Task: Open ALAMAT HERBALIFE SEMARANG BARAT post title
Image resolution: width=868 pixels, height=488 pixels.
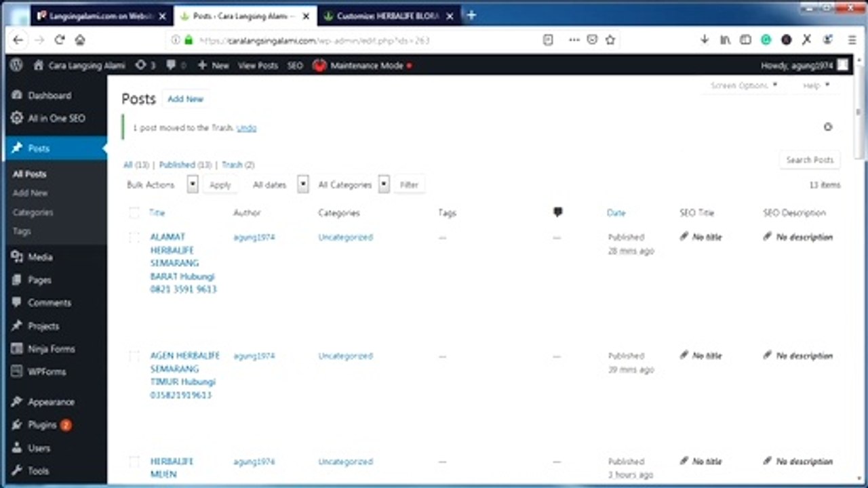Action: [183, 263]
